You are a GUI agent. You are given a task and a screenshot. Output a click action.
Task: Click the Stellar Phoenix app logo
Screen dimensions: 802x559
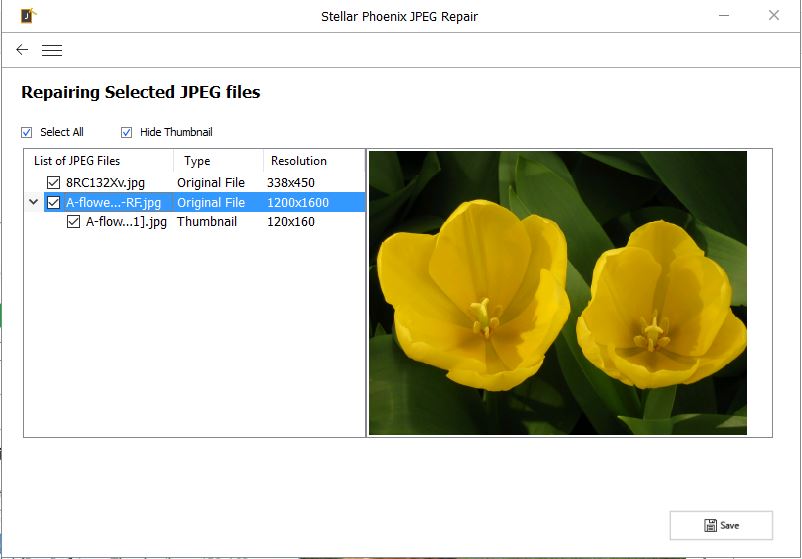click(x=29, y=15)
